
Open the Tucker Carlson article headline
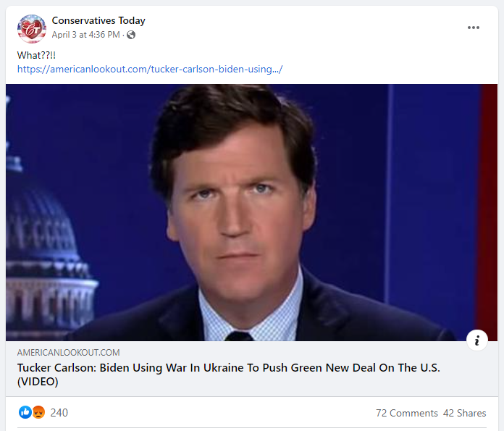[x=229, y=374]
